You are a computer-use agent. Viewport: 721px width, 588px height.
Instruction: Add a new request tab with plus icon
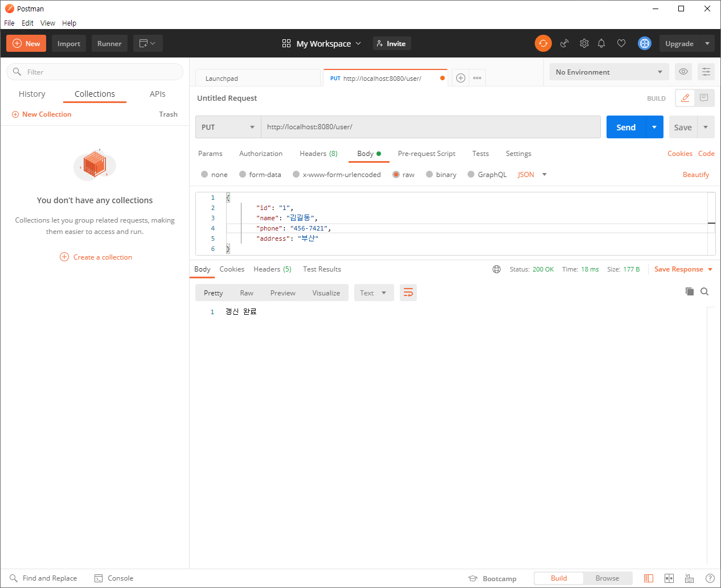(x=461, y=78)
